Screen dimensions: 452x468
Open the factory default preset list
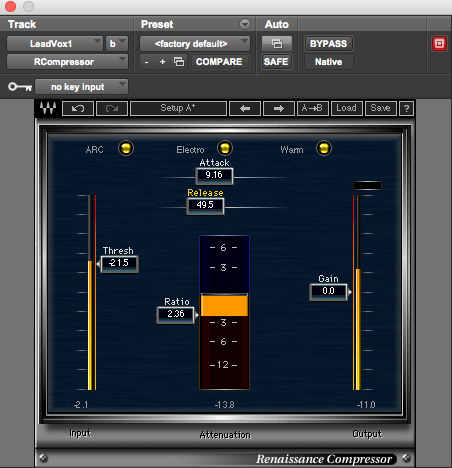pyautogui.click(x=195, y=44)
